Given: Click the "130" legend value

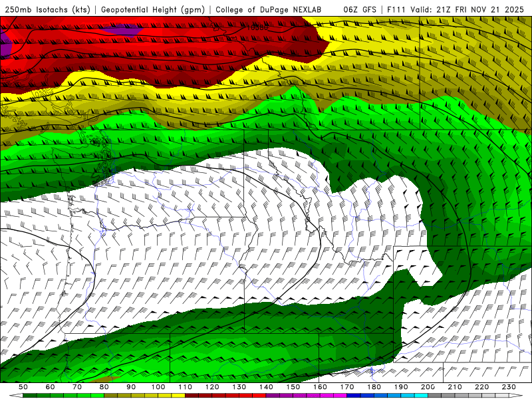Looking at the screenshot, I should tap(239, 387).
